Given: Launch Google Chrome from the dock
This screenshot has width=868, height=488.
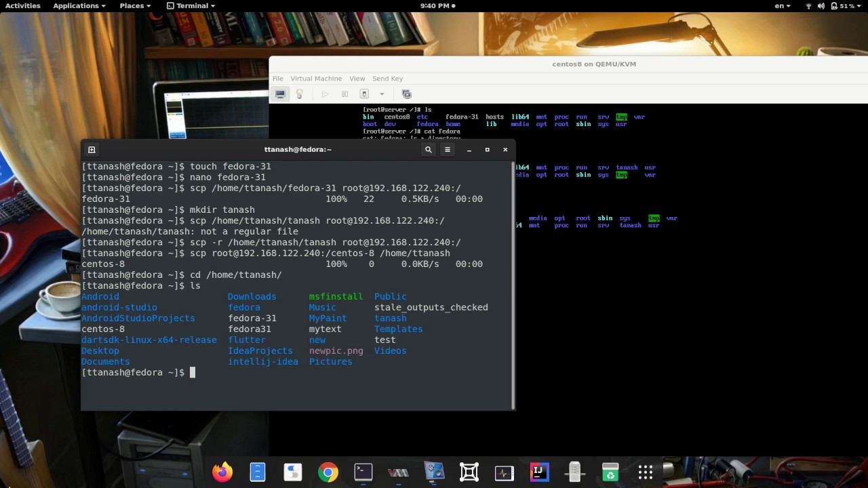Looking at the screenshot, I should click(x=328, y=472).
